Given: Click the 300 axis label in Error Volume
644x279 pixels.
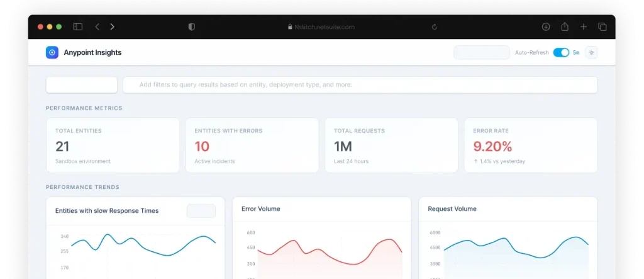Looking at the screenshot, I should pyautogui.click(x=251, y=264).
